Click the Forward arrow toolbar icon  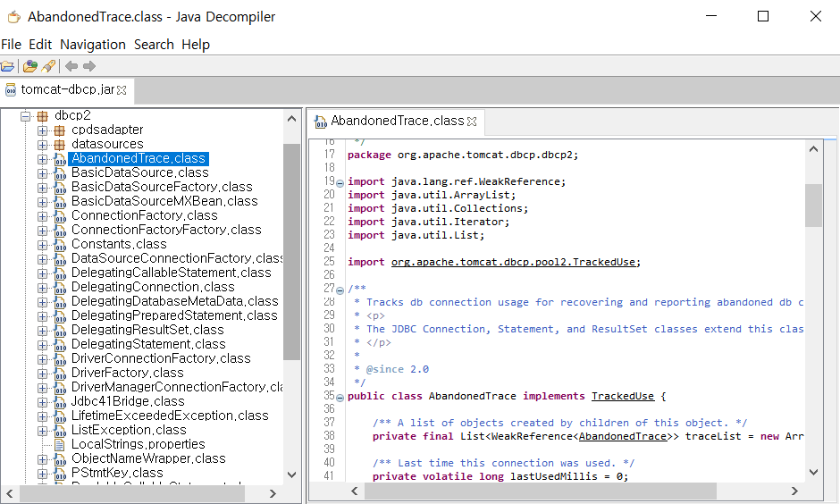click(x=89, y=66)
